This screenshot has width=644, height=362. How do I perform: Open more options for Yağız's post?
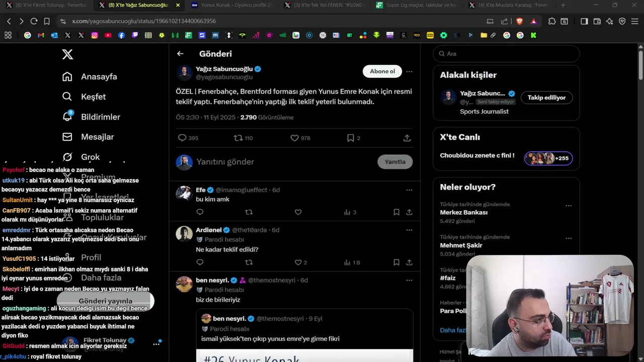[x=409, y=71]
